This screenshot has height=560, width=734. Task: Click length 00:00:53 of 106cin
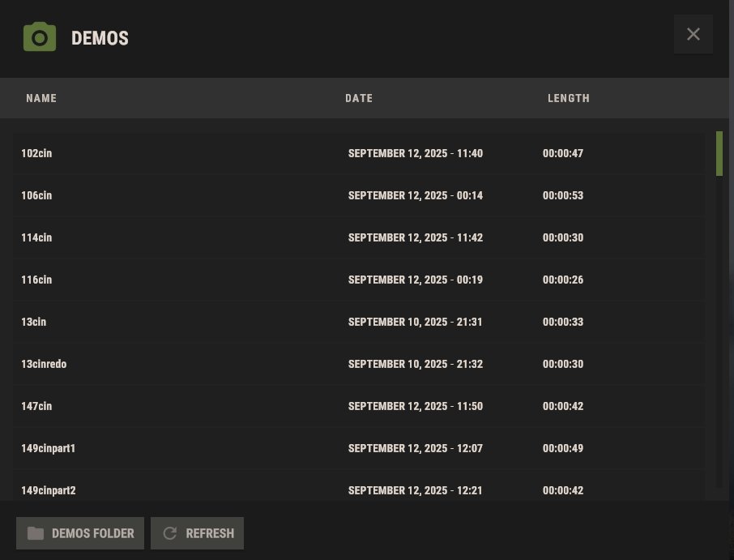(x=563, y=196)
